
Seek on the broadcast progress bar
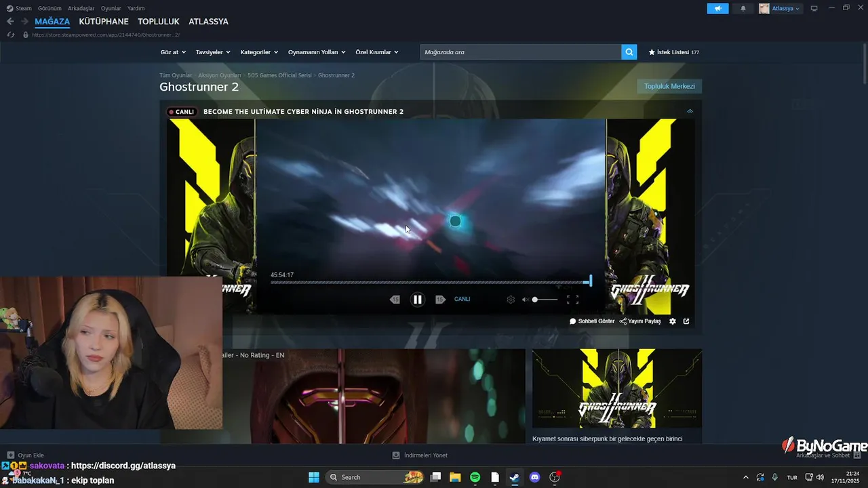[431, 281]
